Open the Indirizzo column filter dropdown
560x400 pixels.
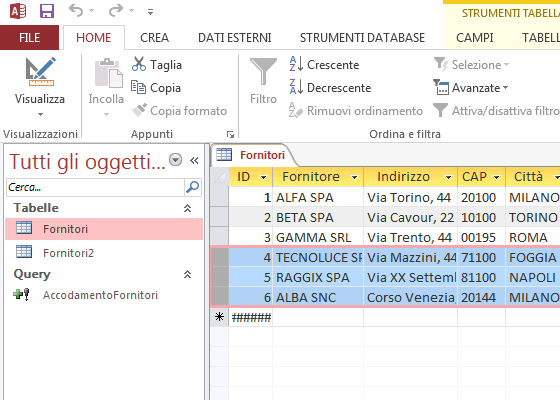coord(448,177)
